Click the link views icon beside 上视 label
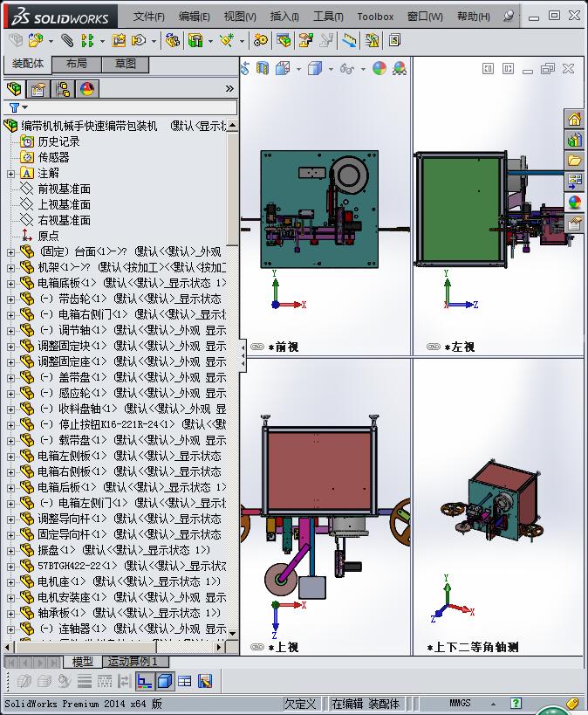588x715 pixels. tap(257, 647)
